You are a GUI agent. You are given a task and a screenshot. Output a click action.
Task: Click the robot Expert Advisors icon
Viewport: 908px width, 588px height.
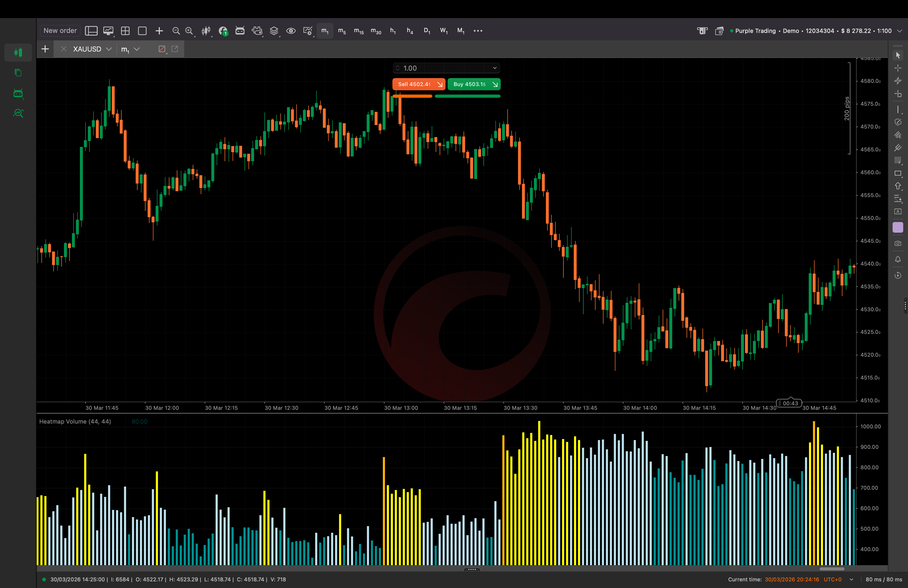point(240,31)
